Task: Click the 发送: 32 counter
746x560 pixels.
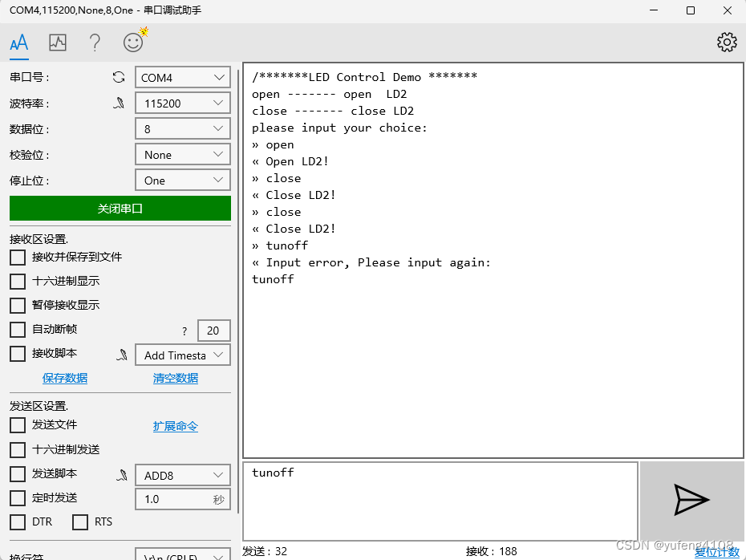Action: pyautogui.click(x=265, y=551)
